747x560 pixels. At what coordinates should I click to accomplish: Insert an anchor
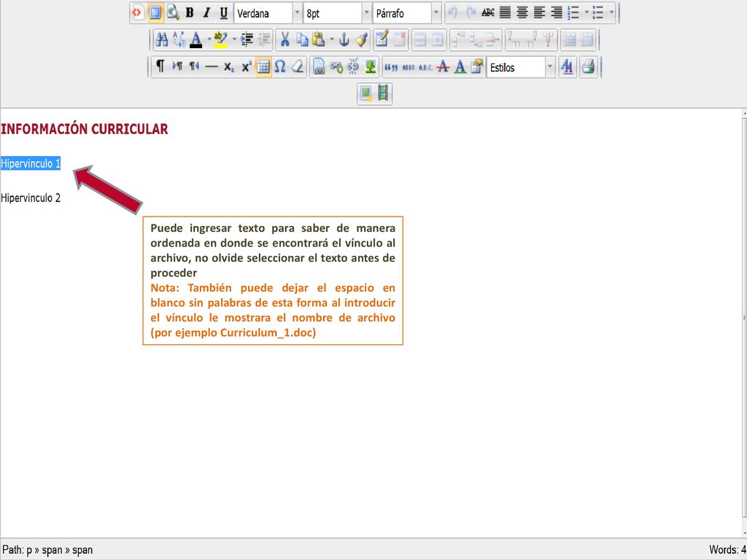click(344, 39)
